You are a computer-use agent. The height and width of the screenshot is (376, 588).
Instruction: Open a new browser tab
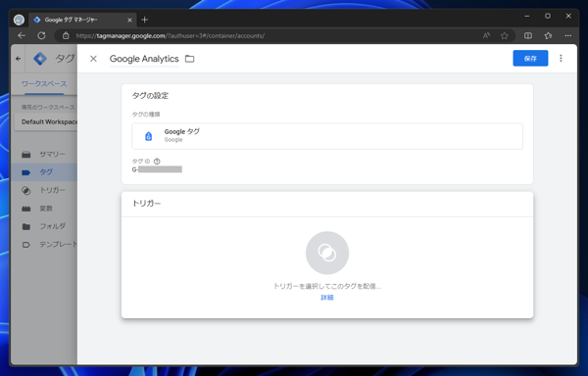click(x=145, y=20)
